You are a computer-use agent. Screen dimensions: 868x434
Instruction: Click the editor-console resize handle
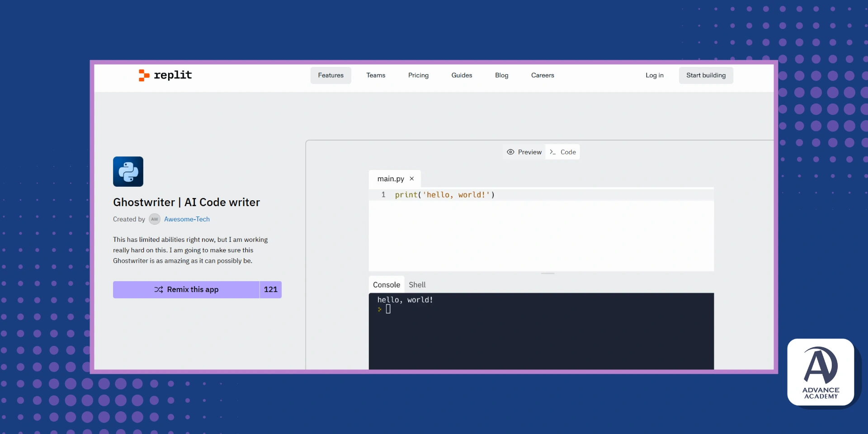tap(547, 274)
